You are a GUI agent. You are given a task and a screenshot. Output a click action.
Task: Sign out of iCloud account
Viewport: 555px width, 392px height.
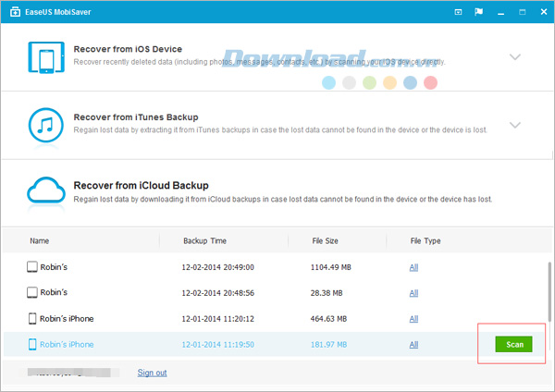coord(153,373)
